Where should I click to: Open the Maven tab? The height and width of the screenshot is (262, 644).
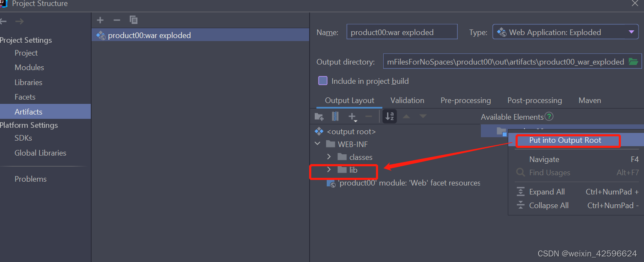tap(589, 100)
